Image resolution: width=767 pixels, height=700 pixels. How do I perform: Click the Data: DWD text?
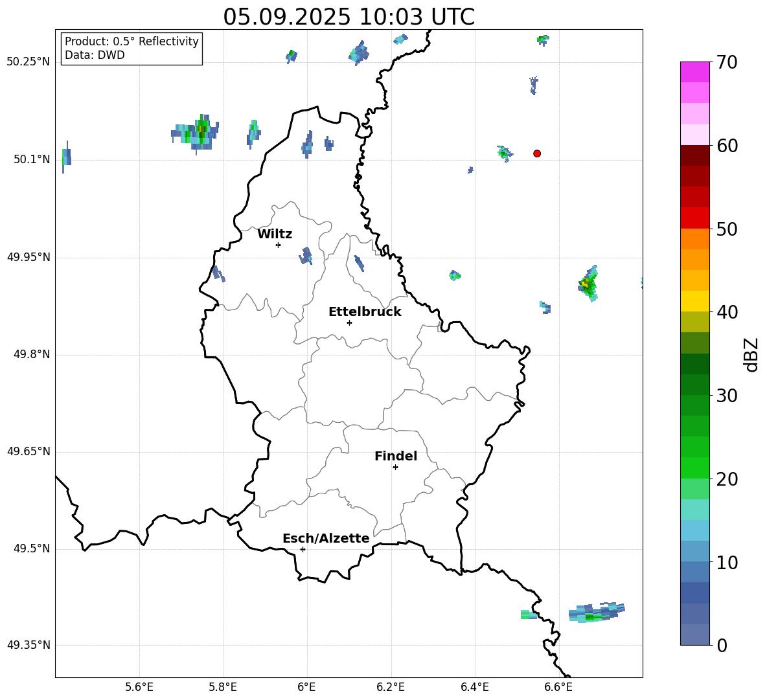tap(95, 56)
